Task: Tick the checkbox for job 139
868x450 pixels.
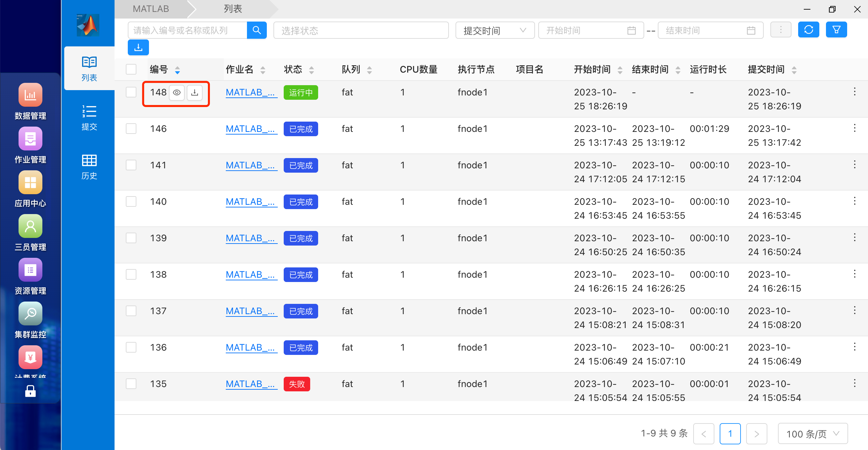Action: [131, 238]
